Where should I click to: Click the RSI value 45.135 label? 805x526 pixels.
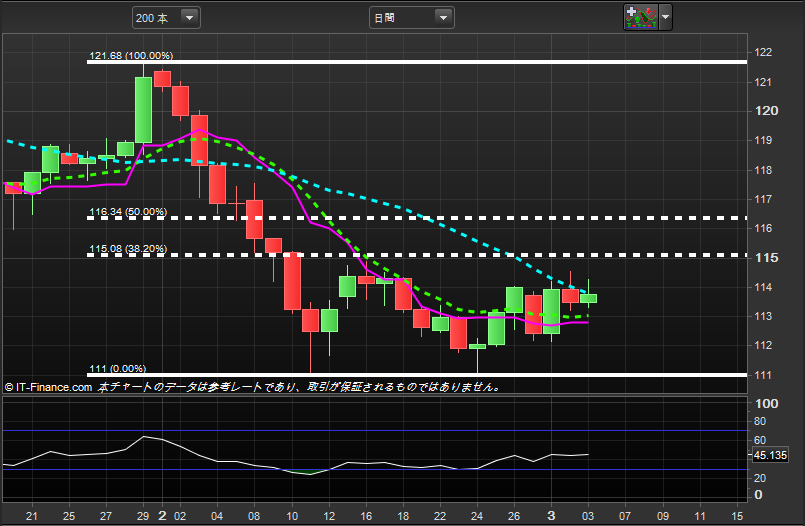click(770, 455)
